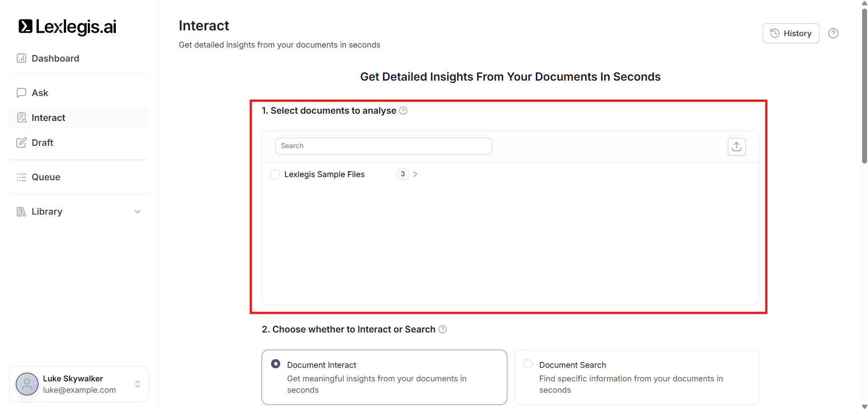Select the Document Search radio option
This screenshot has width=868, height=409.
point(528,364)
